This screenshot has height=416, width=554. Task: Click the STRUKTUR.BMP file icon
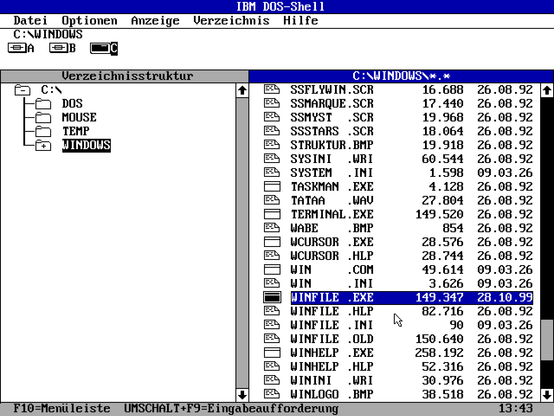click(x=272, y=145)
